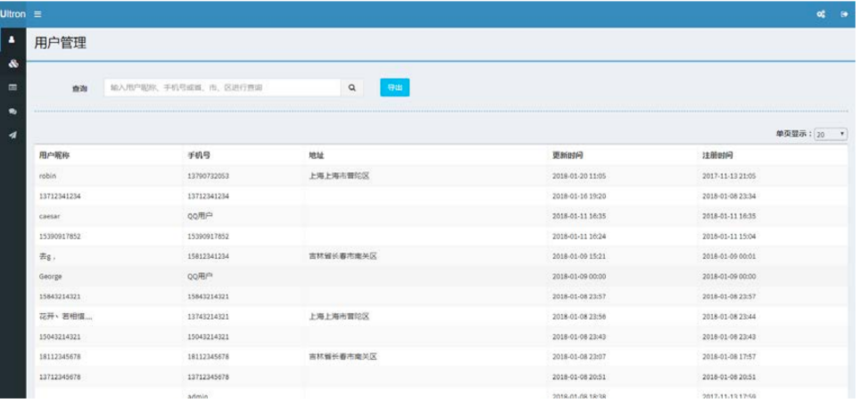Click register time 2018-01-08 23:34

(729, 196)
